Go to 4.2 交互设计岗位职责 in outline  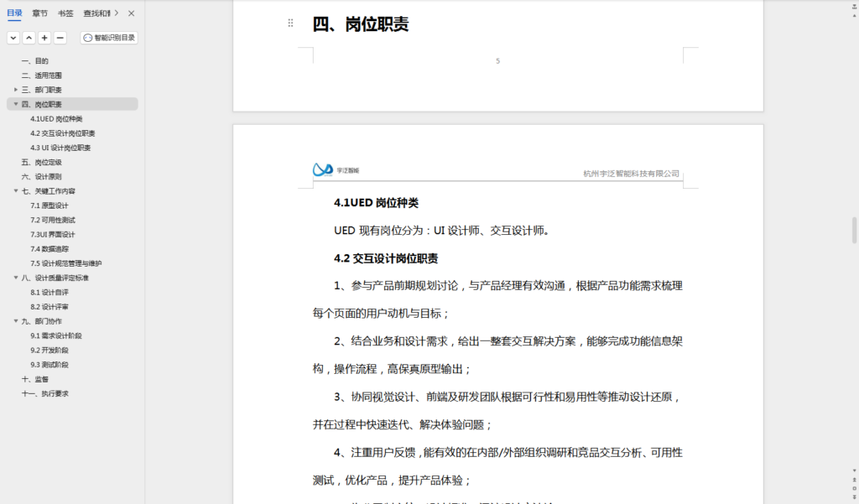click(x=62, y=133)
